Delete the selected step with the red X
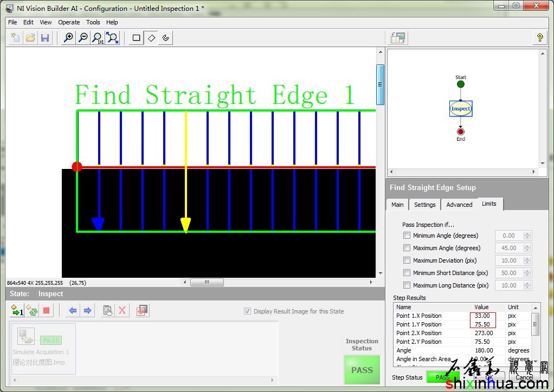 123,310
